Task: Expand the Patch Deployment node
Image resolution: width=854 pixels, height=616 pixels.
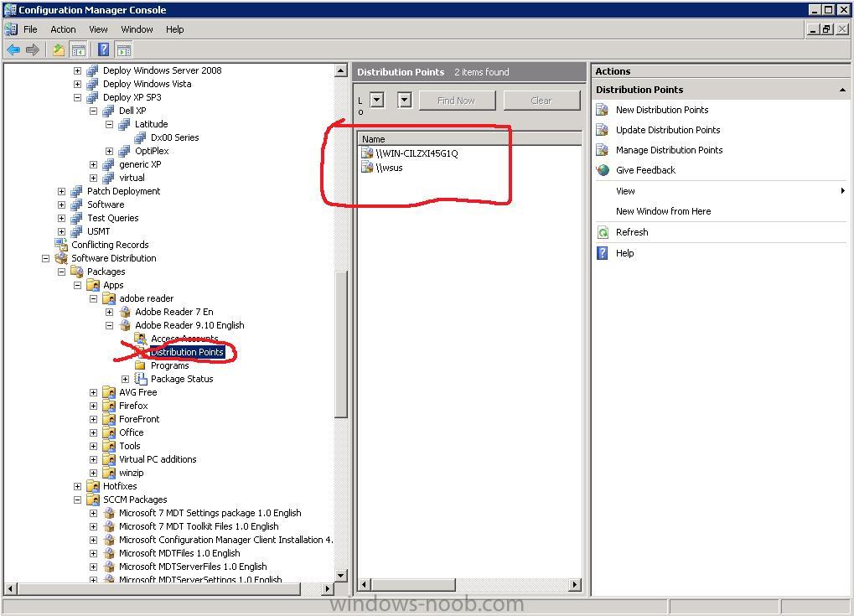Action: tap(61, 191)
